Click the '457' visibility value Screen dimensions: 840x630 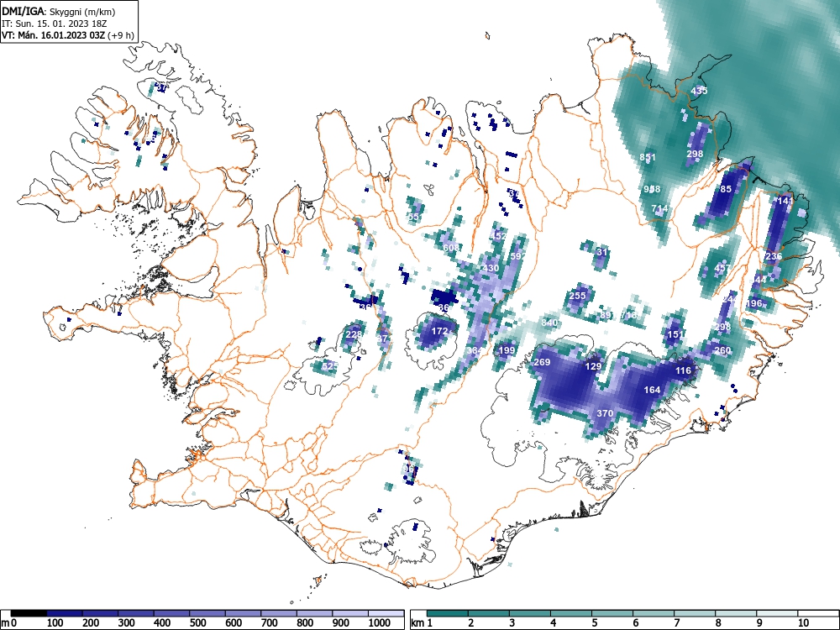[722, 268]
